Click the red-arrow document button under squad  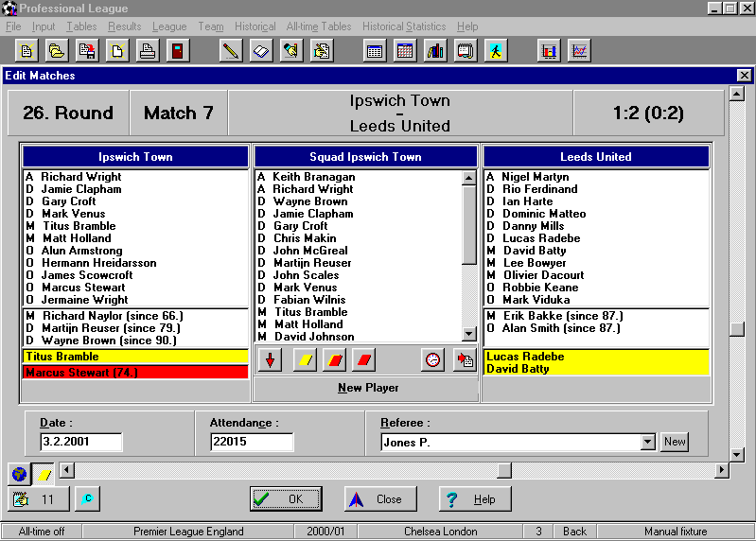pyautogui.click(x=465, y=359)
